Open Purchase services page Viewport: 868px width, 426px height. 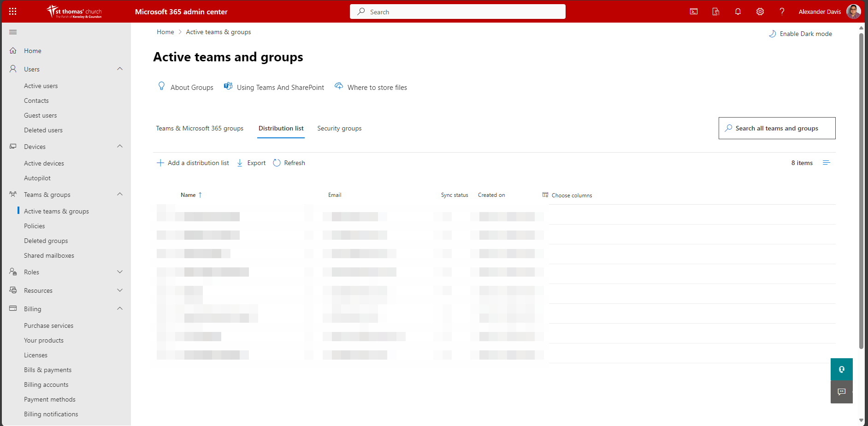click(x=49, y=325)
